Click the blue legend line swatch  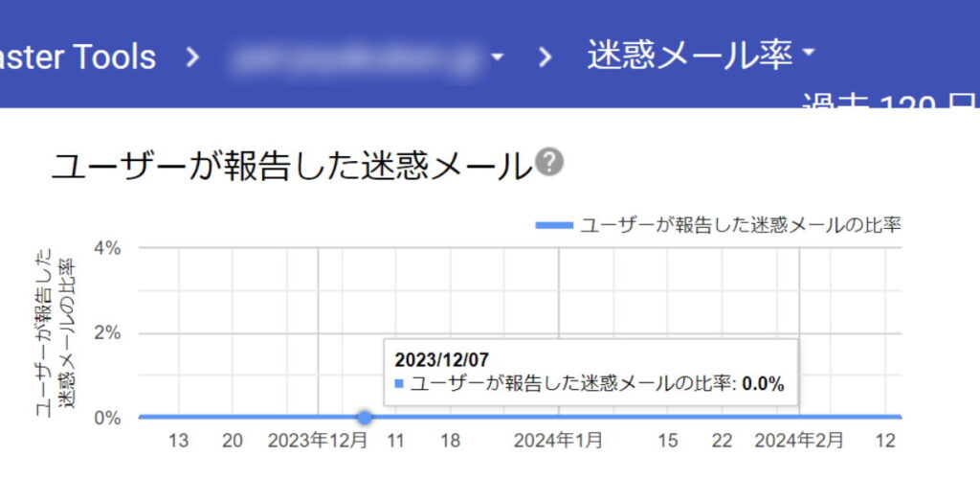coord(554,225)
